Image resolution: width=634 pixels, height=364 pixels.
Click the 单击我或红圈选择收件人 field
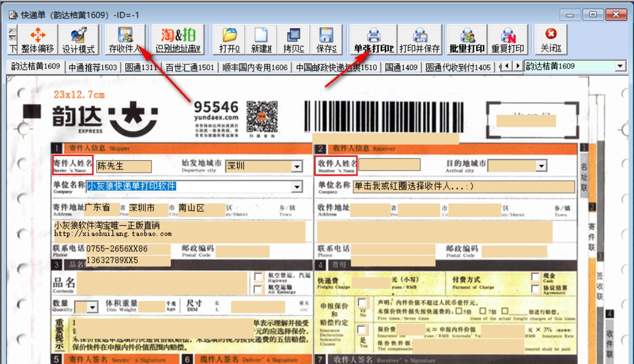[464, 187]
